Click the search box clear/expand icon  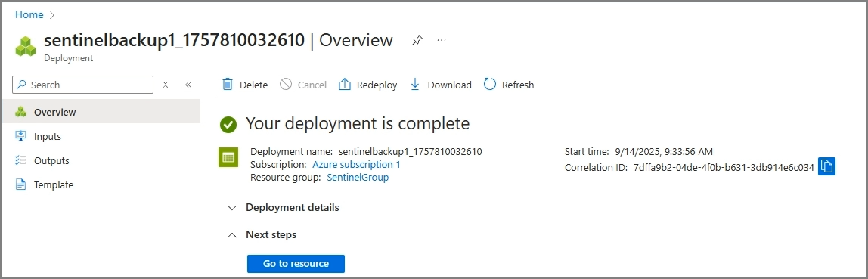coord(166,85)
